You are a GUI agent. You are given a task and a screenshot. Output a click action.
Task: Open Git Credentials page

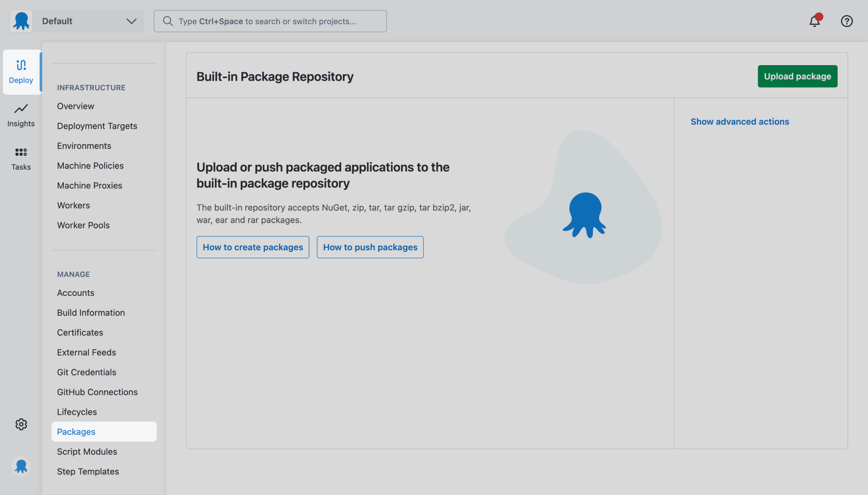(86, 372)
